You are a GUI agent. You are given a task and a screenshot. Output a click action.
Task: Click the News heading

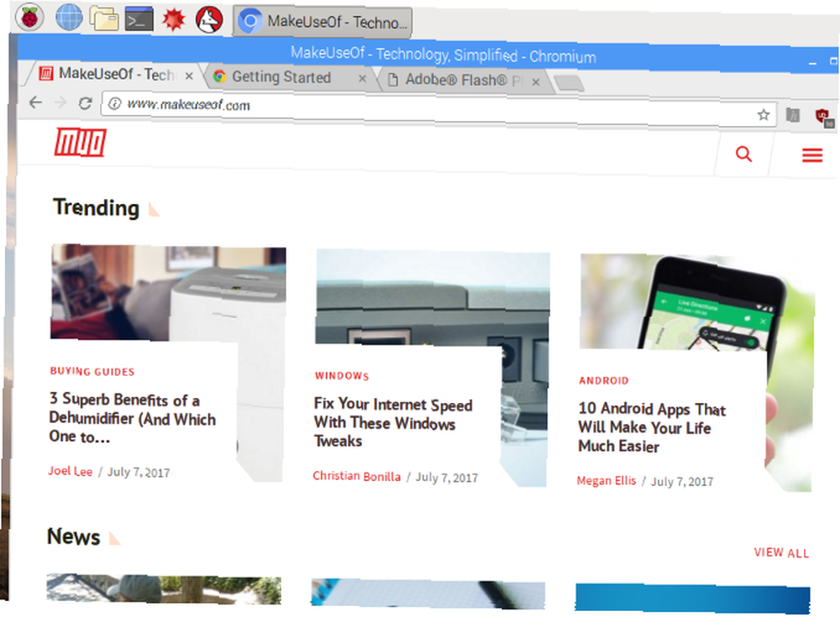tap(73, 536)
